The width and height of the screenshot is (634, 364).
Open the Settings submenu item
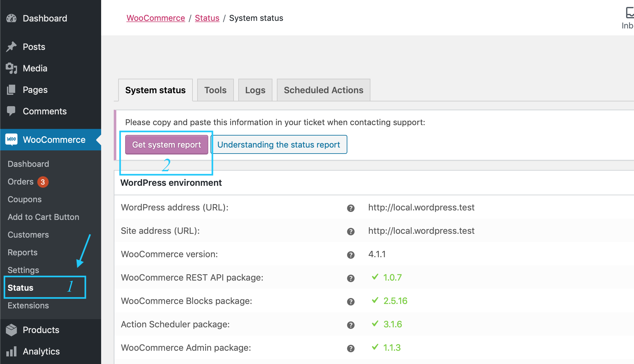[23, 270]
